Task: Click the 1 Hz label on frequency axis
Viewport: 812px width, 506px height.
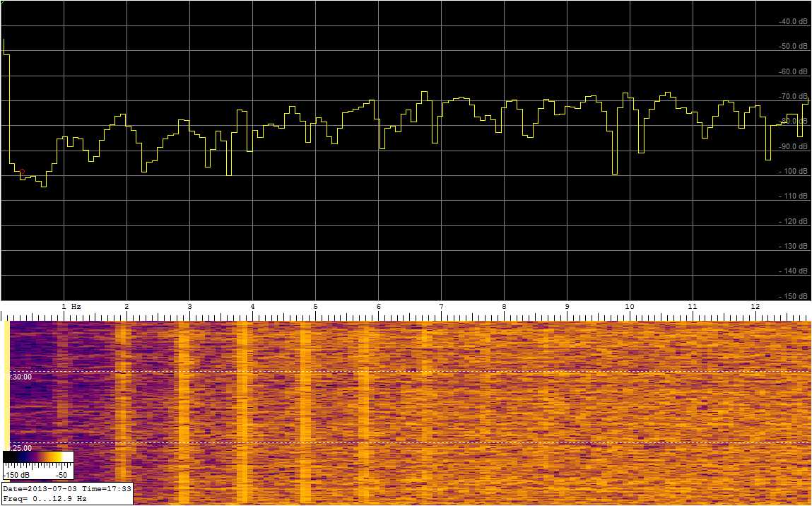Action: tap(71, 307)
